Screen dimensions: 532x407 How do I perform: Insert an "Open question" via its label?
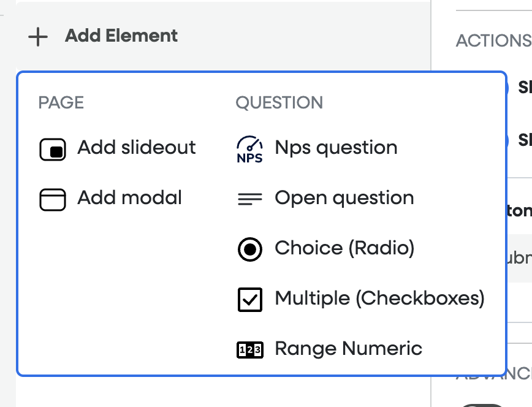coord(344,198)
